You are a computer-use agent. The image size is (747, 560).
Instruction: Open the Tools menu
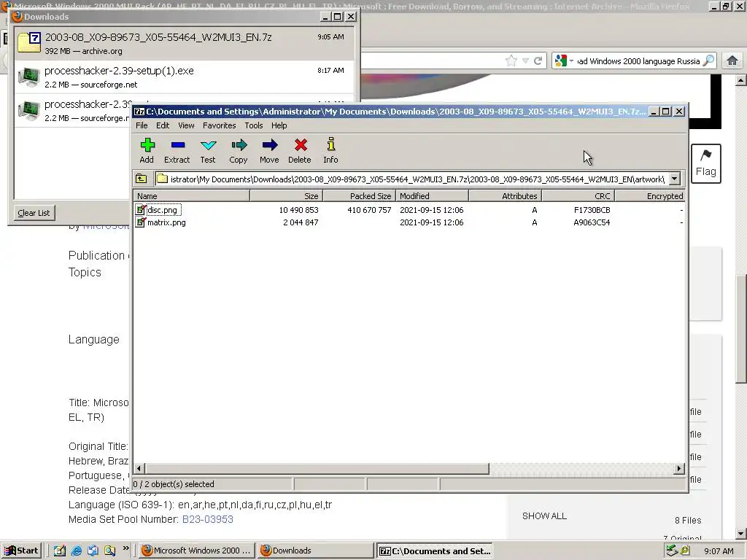(x=253, y=125)
